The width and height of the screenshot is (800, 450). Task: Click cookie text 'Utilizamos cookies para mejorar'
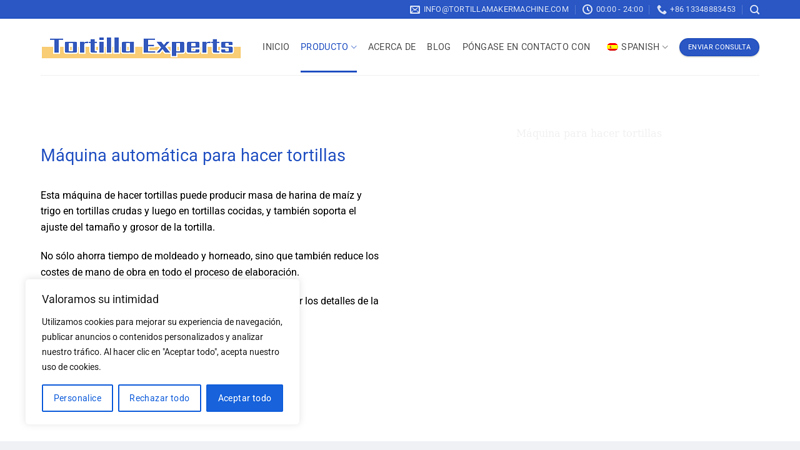[162, 344]
